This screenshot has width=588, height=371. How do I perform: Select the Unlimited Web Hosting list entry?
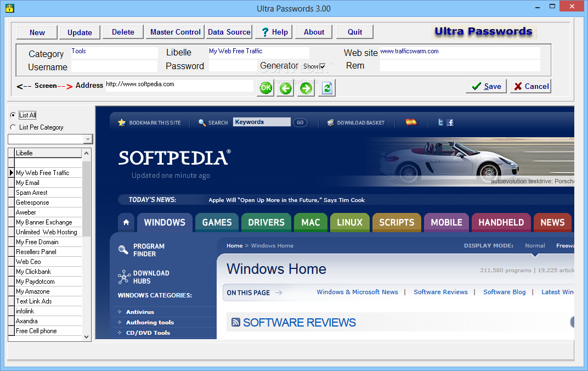click(48, 232)
